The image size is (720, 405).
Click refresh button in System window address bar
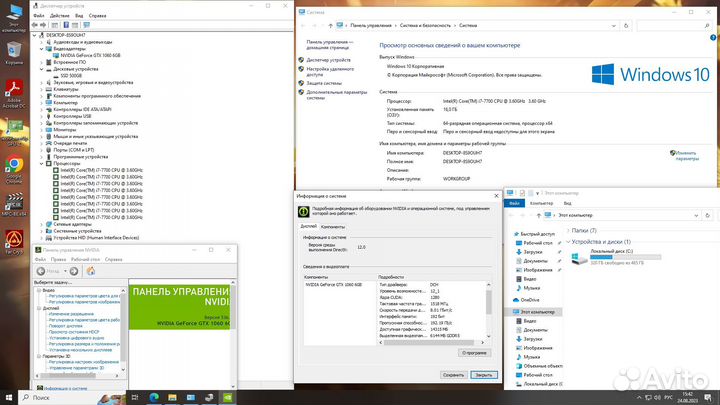(x=626, y=26)
